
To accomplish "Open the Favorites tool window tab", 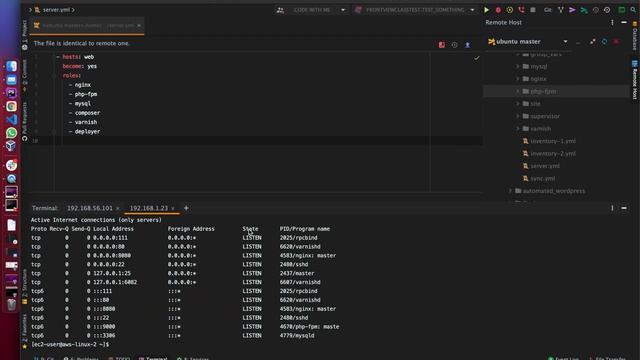I will (24, 331).
